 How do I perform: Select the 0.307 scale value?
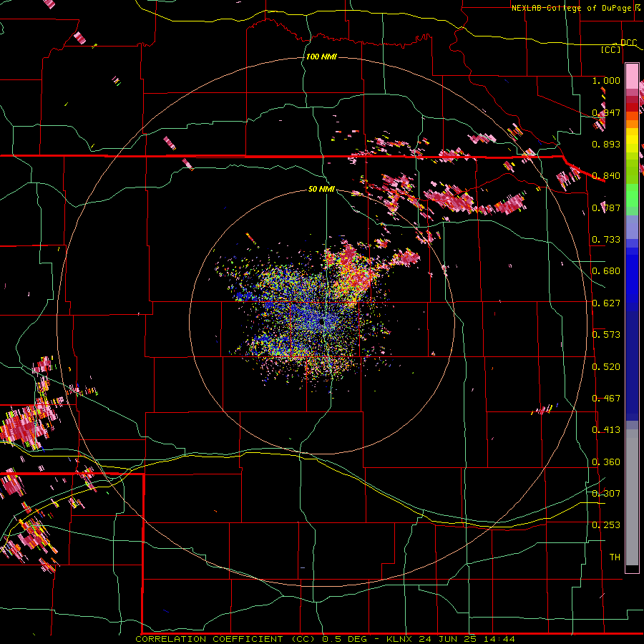pyautogui.click(x=606, y=494)
